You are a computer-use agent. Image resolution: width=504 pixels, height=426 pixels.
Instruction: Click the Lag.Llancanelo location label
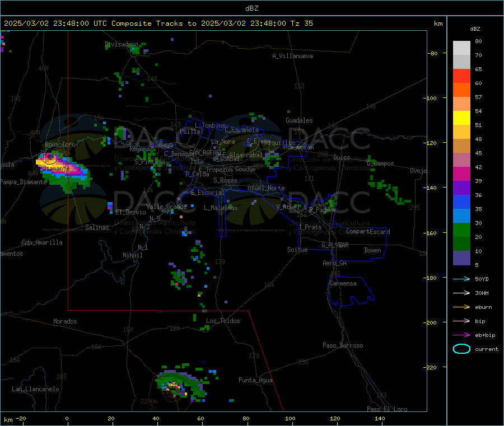(x=35, y=389)
